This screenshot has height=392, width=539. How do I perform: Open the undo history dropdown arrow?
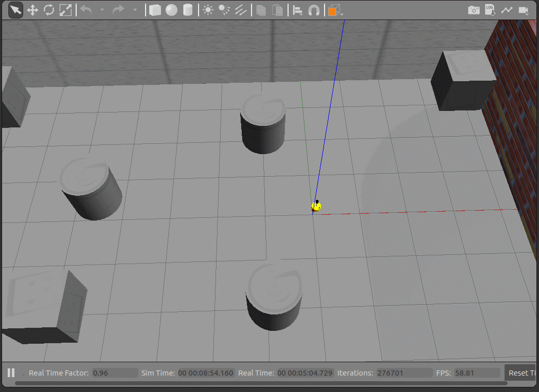click(x=102, y=10)
